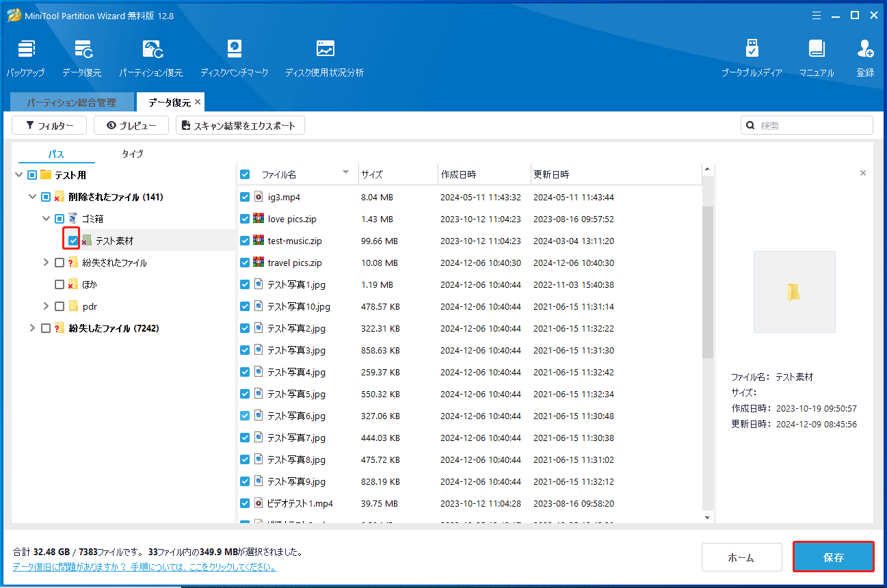Image resolution: width=887 pixels, height=588 pixels.
Task: Uncheck the テスト写真10.jpg checkbox
Action: (x=245, y=306)
